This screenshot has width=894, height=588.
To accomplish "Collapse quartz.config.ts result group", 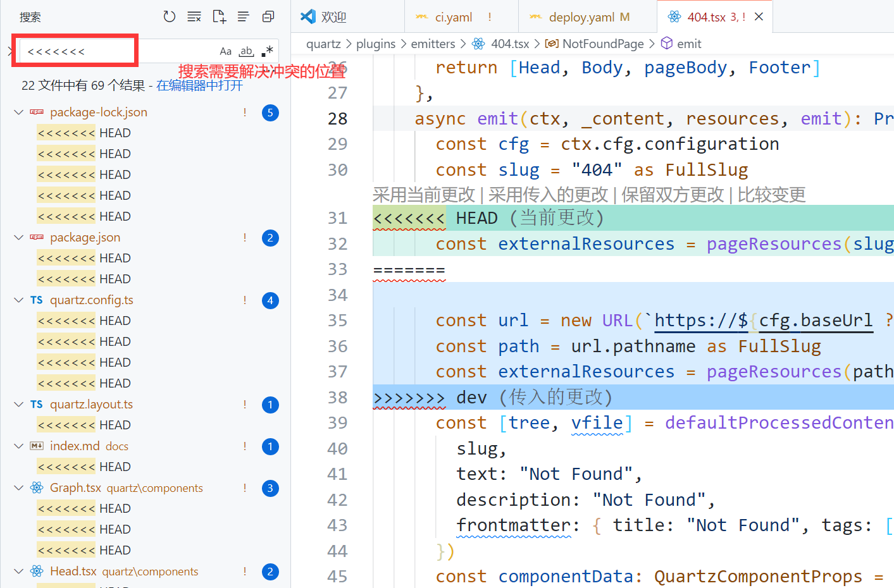I will point(19,300).
